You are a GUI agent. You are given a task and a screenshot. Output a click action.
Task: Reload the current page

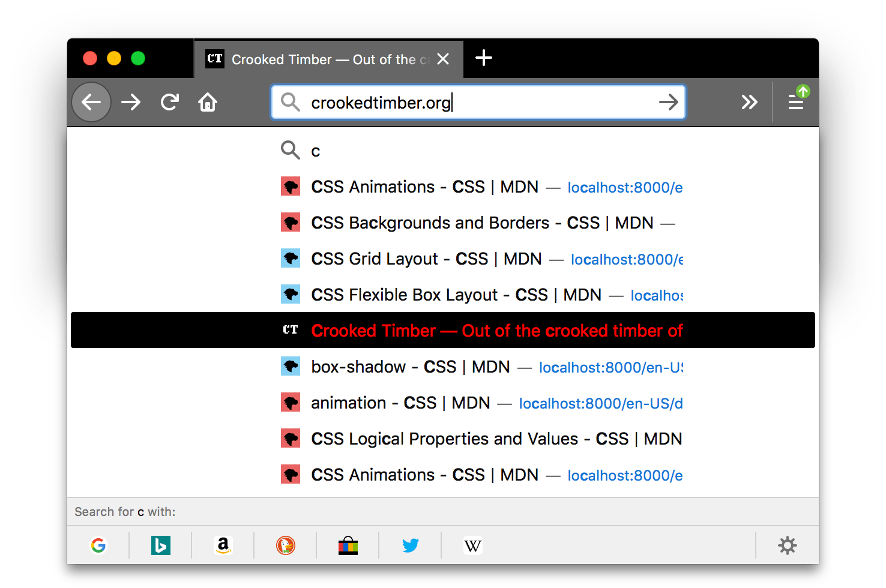pyautogui.click(x=169, y=102)
